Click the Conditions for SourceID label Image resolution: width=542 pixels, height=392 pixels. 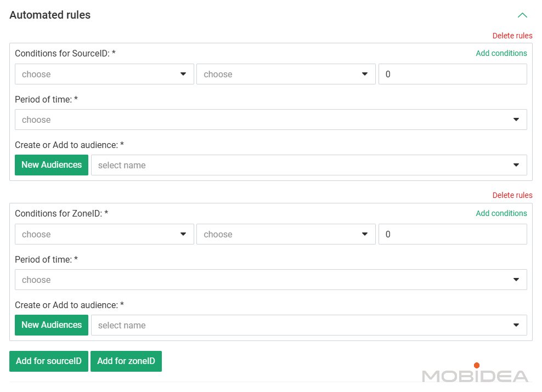tap(65, 53)
